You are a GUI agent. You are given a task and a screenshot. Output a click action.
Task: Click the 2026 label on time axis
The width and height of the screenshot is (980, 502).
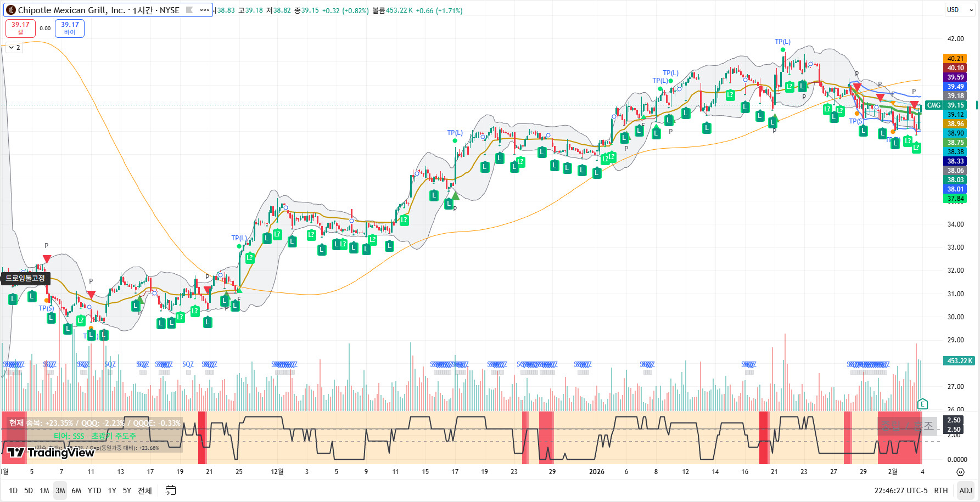coord(597,472)
